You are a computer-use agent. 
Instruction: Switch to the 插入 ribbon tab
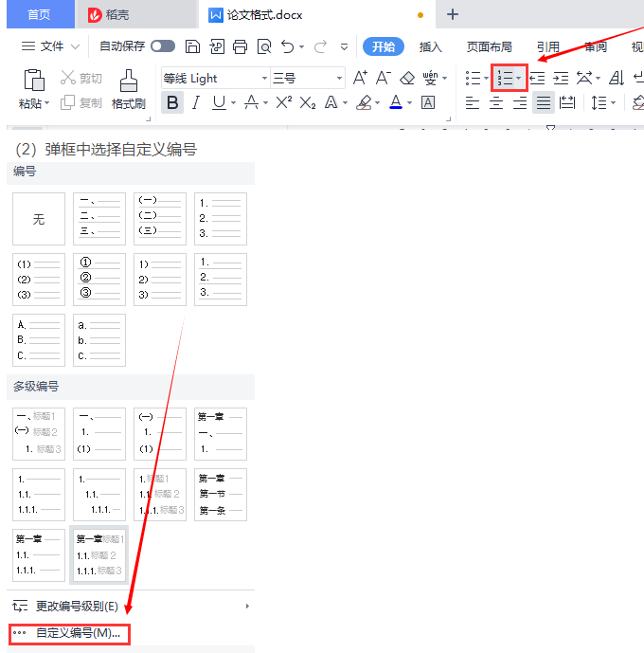[x=430, y=46]
